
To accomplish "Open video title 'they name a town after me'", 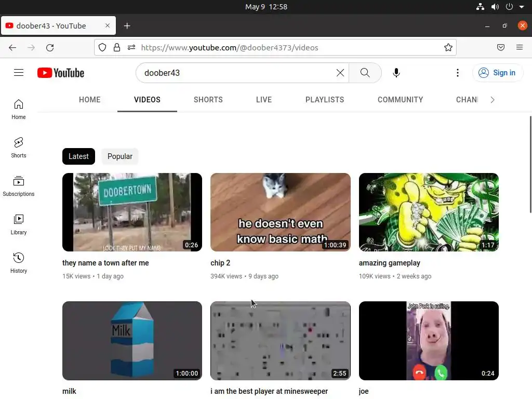I will pos(105,263).
